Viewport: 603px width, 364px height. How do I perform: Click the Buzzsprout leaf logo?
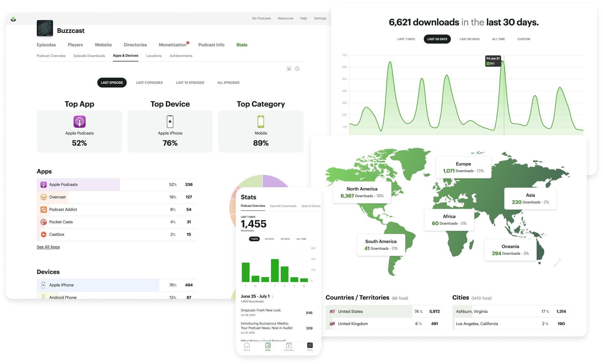[x=13, y=19]
